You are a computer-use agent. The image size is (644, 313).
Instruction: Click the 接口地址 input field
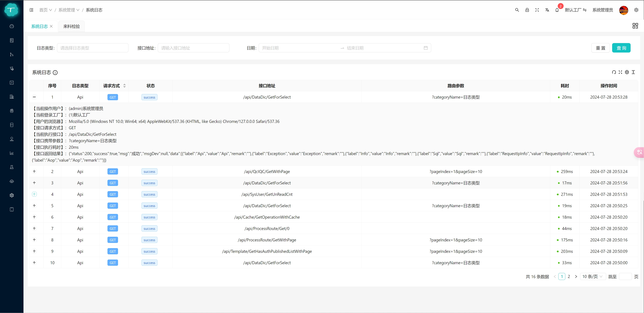[x=193, y=48]
